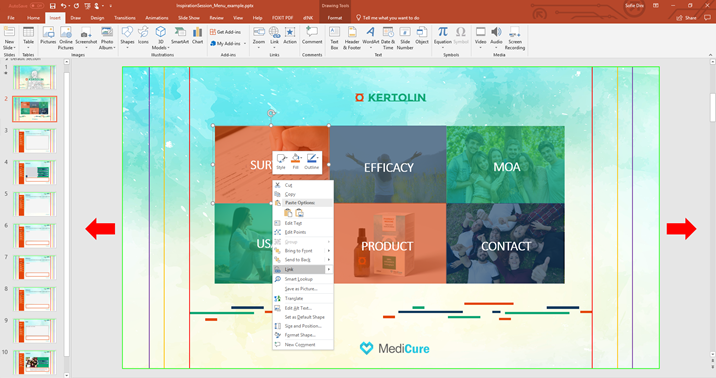Expand the Link submenu arrow
The width and height of the screenshot is (716, 378).
click(x=329, y=269)
